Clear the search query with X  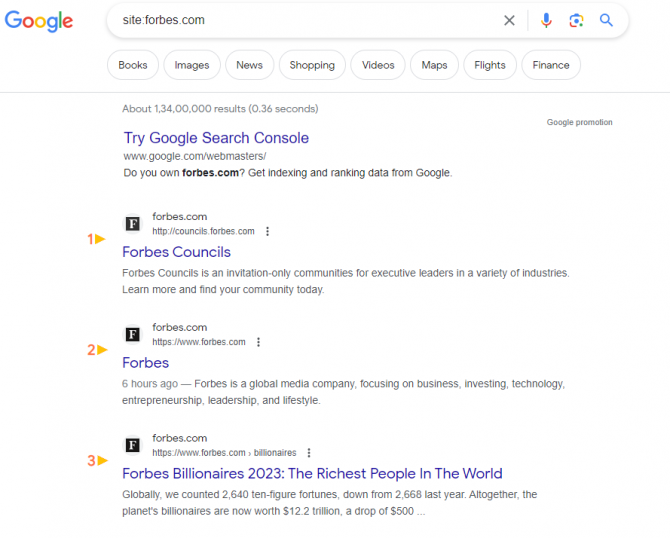point(509,20)
